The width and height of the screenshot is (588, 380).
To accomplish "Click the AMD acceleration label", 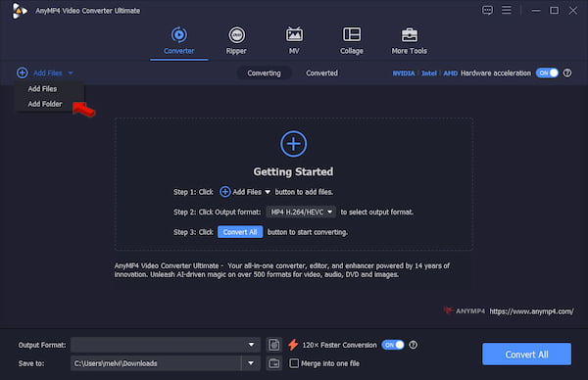I will point(451,73).
